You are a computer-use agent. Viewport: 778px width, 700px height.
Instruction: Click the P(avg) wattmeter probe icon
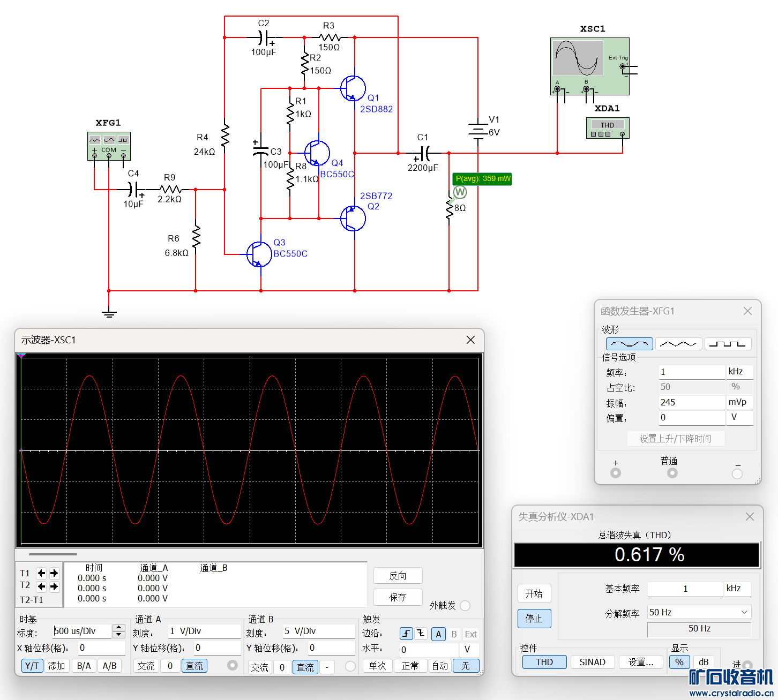(x=460, y=192)
